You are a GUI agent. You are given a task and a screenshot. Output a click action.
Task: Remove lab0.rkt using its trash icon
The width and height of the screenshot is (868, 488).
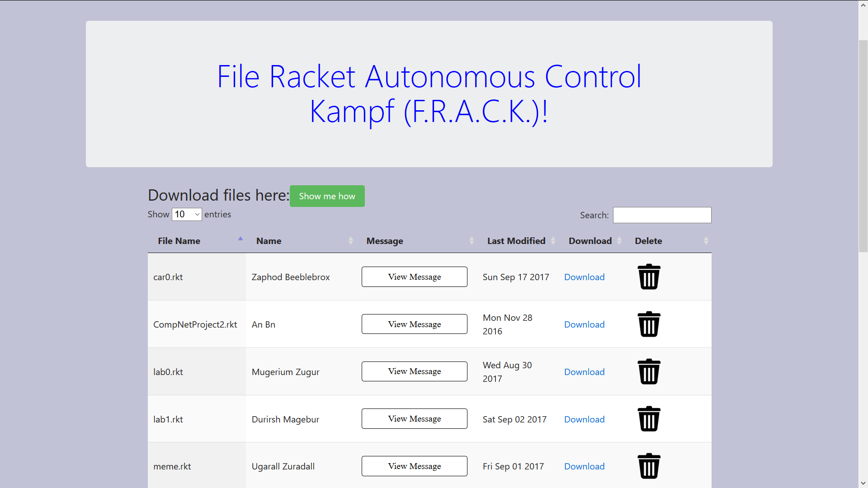tap(649, 372)
